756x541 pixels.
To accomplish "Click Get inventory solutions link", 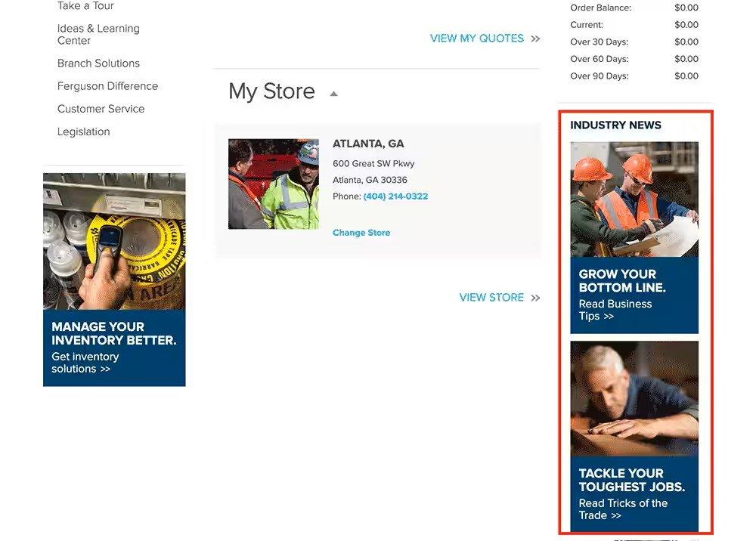I will (85, 363).
